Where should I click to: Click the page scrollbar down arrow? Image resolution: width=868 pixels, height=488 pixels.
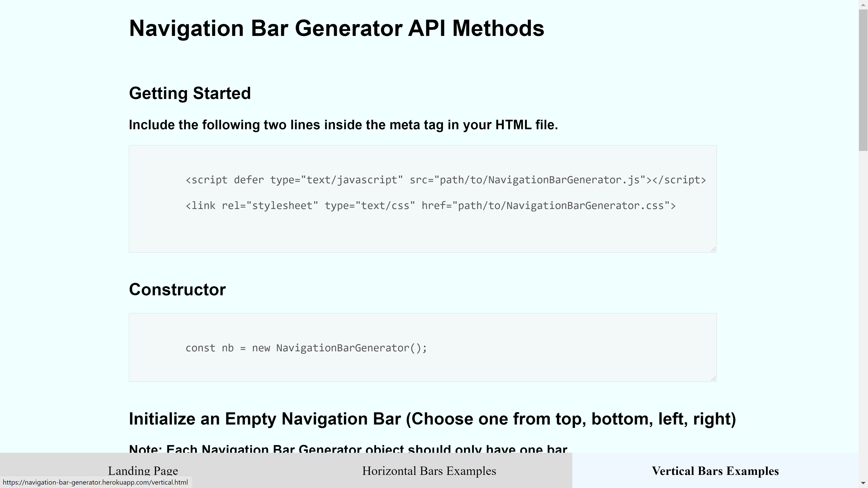tap(863, 483)
